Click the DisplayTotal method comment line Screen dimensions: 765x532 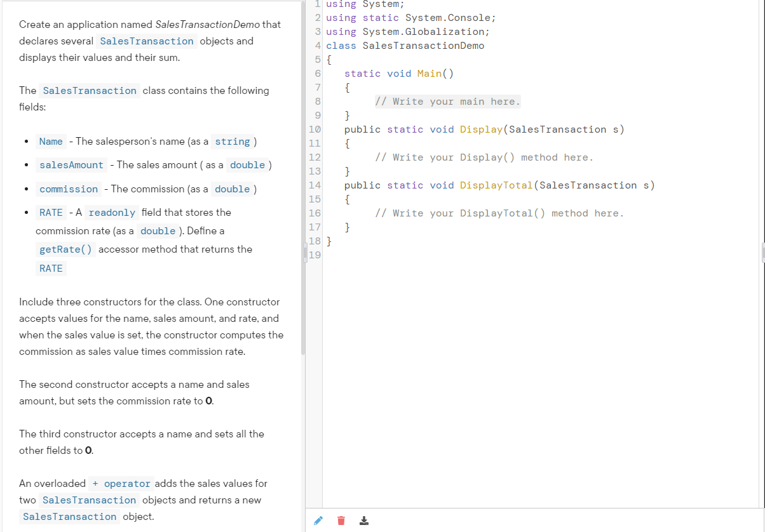(499, 213)
